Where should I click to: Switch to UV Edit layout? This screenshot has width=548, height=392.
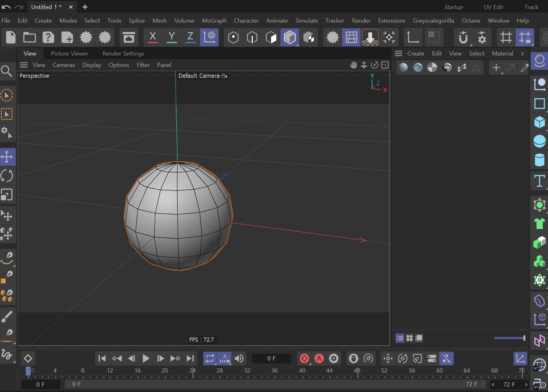493,7
